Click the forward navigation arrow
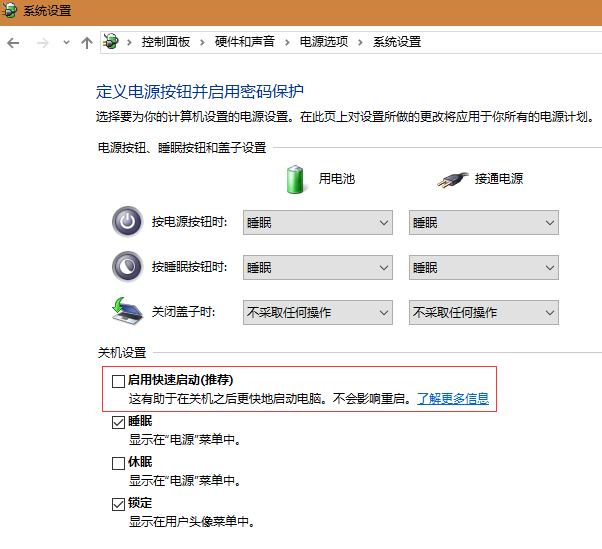The image size is (602, 549). click(x=43, y=43)
